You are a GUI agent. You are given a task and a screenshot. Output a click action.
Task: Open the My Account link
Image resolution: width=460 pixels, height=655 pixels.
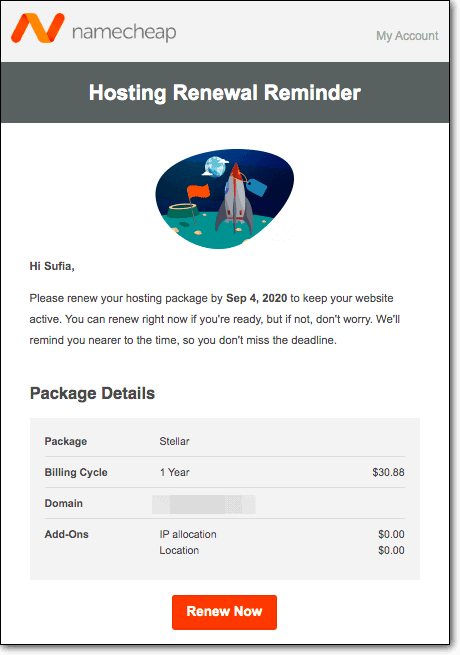[x=407, y=36]
